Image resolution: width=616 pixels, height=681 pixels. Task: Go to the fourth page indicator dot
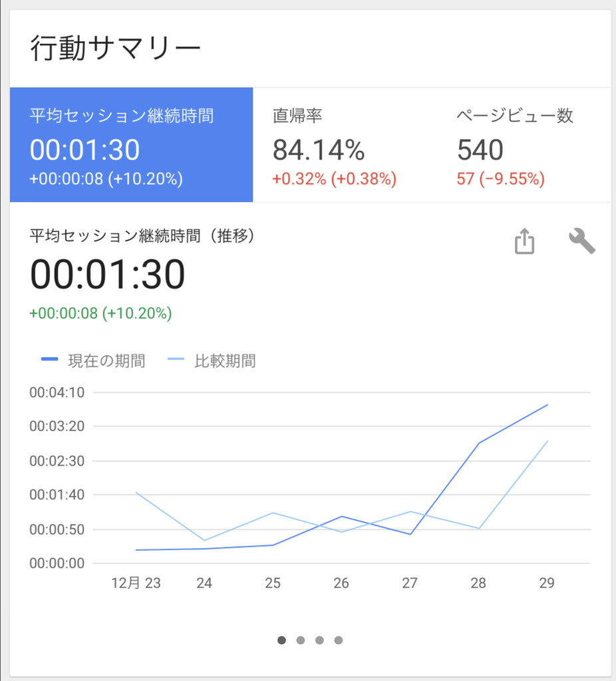coord(339,640)
